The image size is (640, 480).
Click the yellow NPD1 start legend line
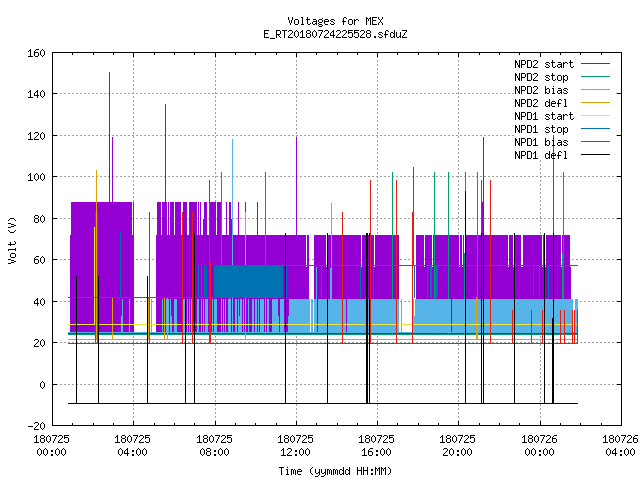point(595,116)
